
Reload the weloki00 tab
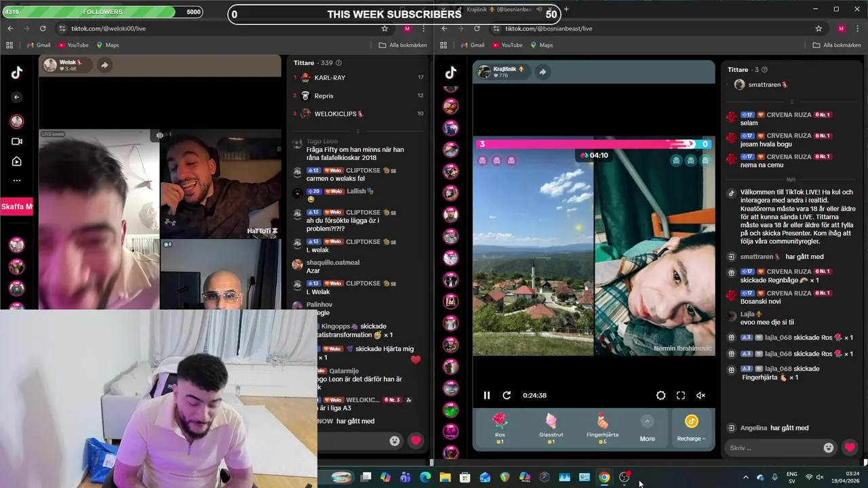click(43, 28)
